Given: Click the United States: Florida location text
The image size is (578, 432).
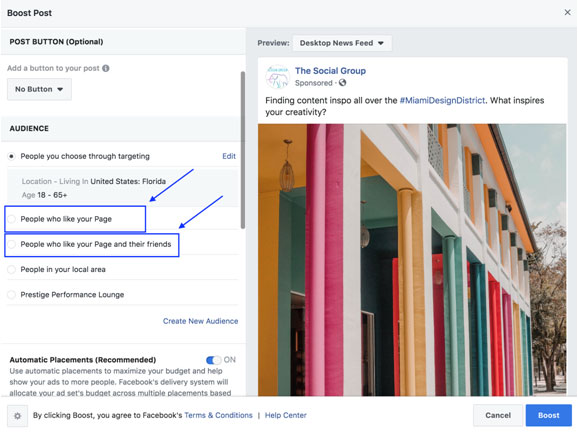Looking at the screenshot, I should pos(128,181).
